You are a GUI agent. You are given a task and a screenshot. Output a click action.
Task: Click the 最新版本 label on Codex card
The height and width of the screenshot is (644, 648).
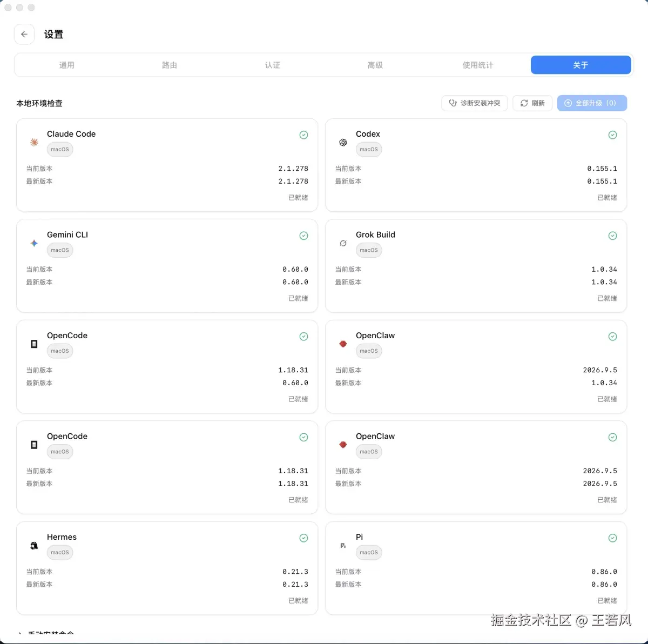(x=348, y=182)
